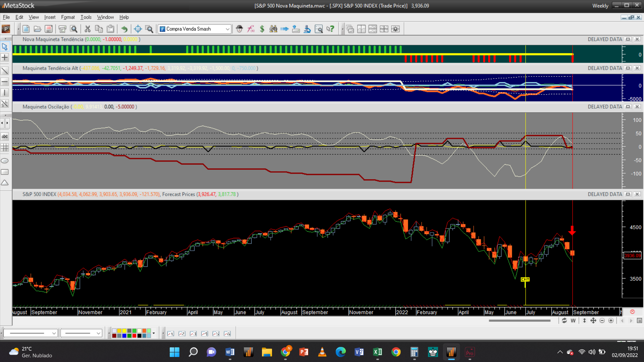Image resolution: width=644 pixels, height=362 pixels.
Task: Toggle maximize on Nova Maquineta Tendência pane
Action: click(628, 39)
